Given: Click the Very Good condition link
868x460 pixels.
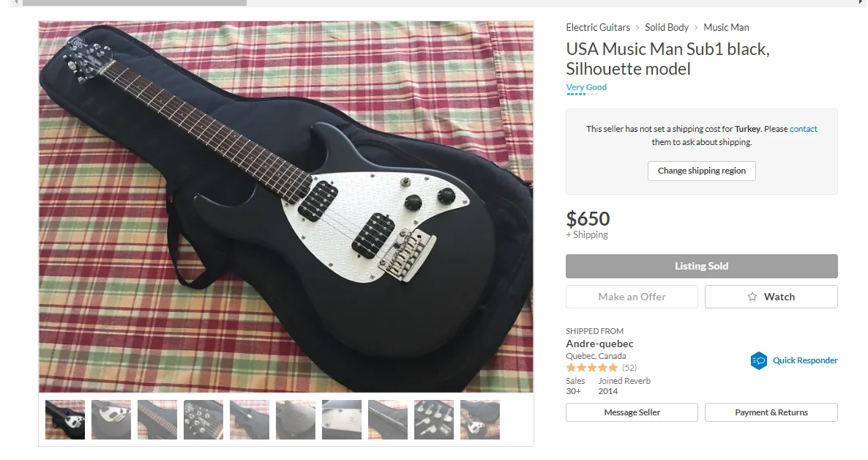Looking at the screenshot, I should point(586,87).
